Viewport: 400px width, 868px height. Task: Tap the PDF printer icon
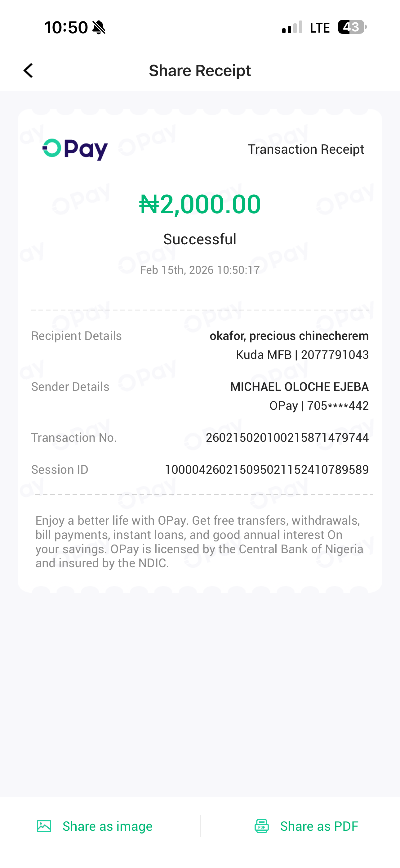[x=262, y=826]
